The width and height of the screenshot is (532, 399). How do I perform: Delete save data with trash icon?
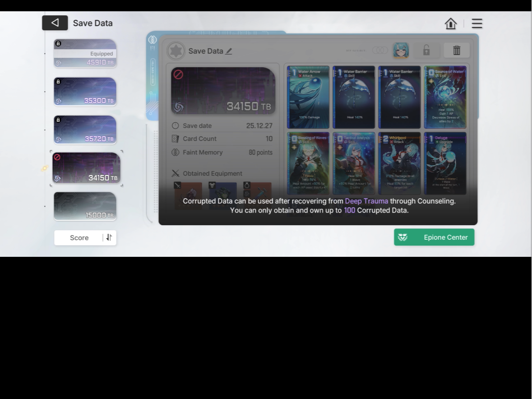pyautogui.click(x=456, y=51)
